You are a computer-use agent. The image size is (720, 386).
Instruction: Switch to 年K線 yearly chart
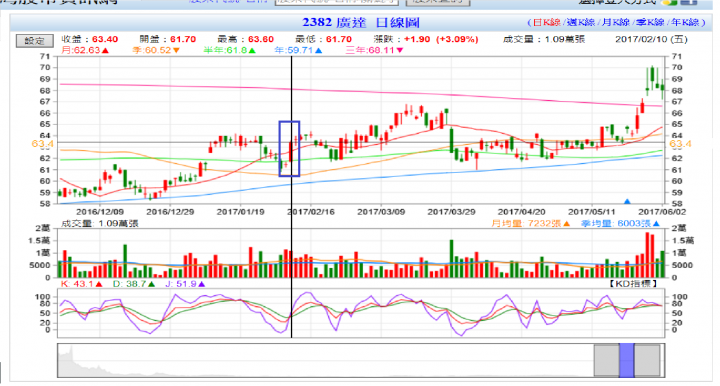coord(685,22)
